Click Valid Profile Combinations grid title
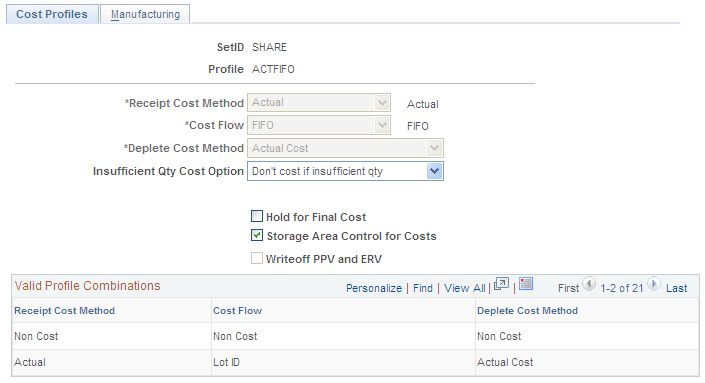The width and height of the screenshot is (705, 383). 87,286
